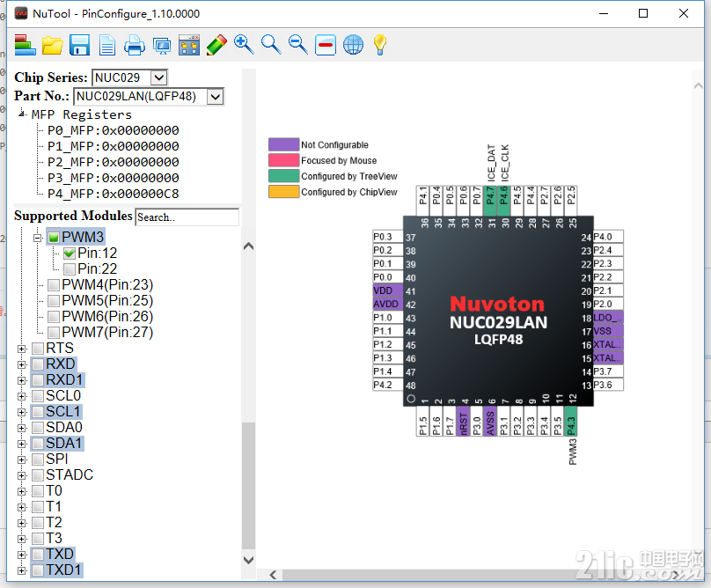Click the yellow light bulb icon
Viewport: 711px width, 588px height.
380,45
